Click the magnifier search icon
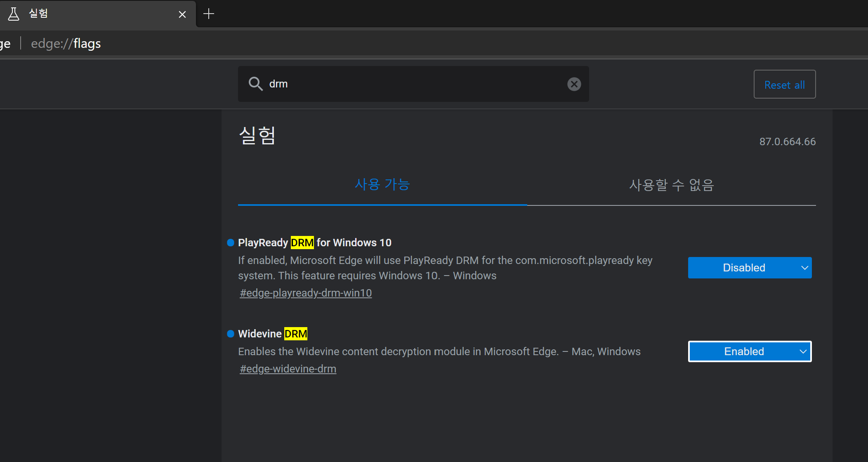The width and height of the screenshot is (868, 462). pyautogui.click(x=255, y=84)
